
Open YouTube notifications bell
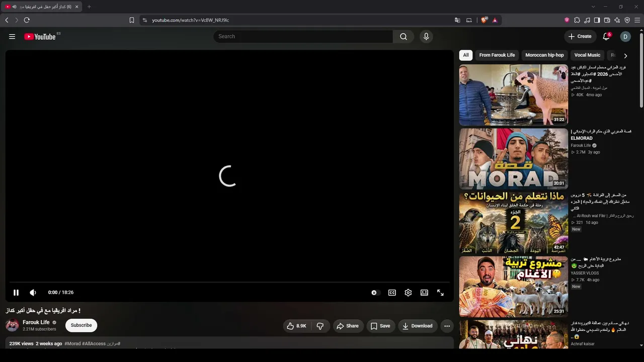point(606,36)
